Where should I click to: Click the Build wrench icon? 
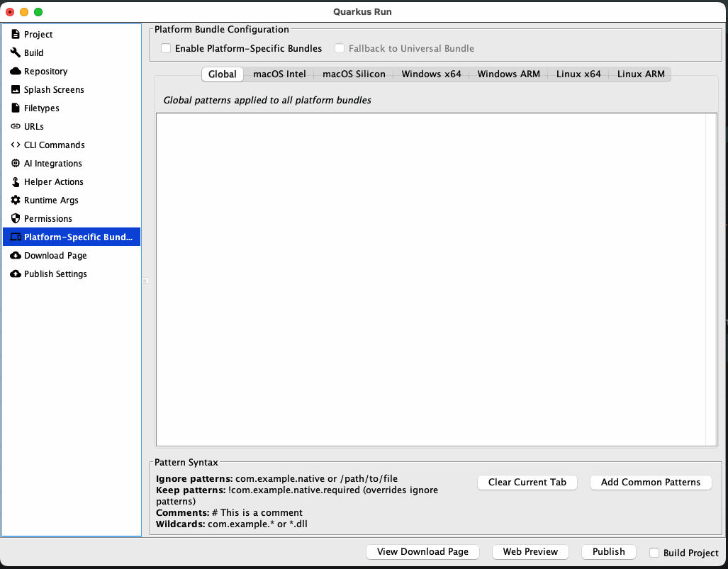(16, 52)
